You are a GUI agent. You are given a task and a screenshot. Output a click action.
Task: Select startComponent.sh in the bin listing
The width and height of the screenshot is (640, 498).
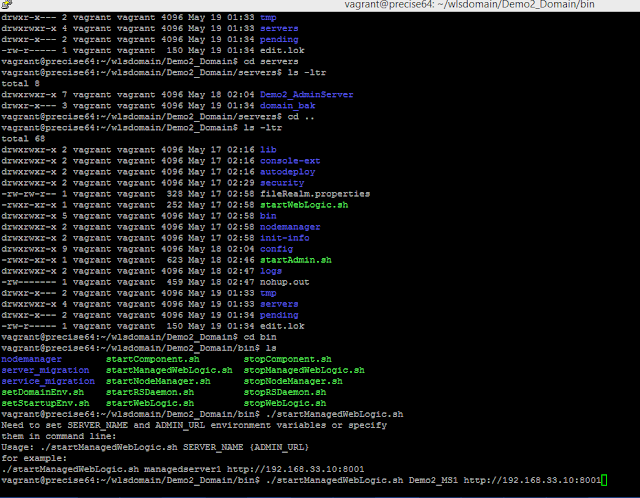153,359
